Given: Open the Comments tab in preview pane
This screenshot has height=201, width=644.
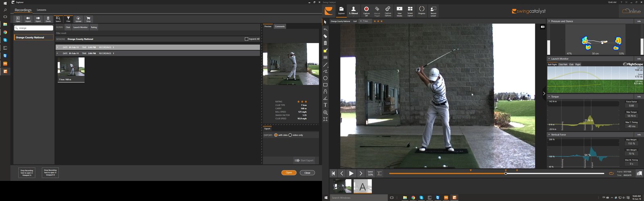Looking at the screenshot, I should (x=280, y=27).
